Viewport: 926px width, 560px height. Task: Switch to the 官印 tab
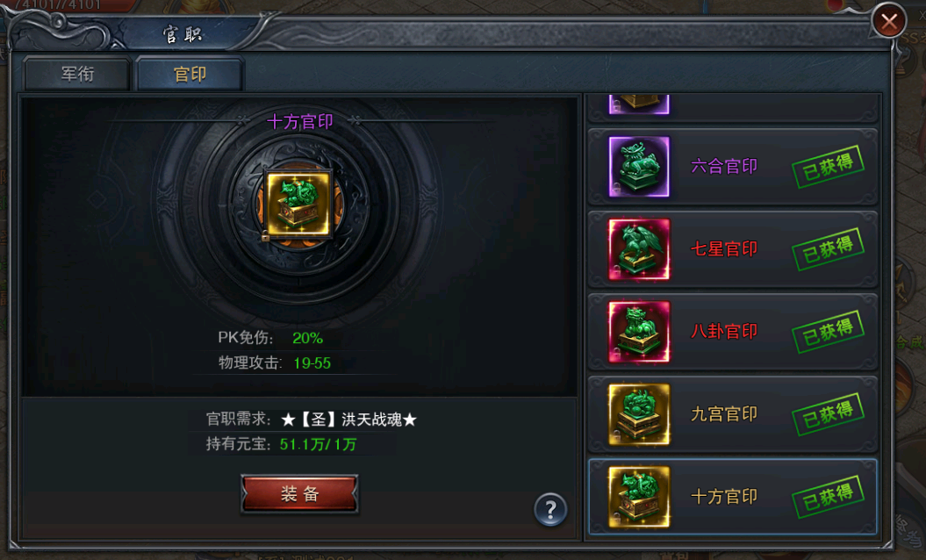click(x=190, y=74)
